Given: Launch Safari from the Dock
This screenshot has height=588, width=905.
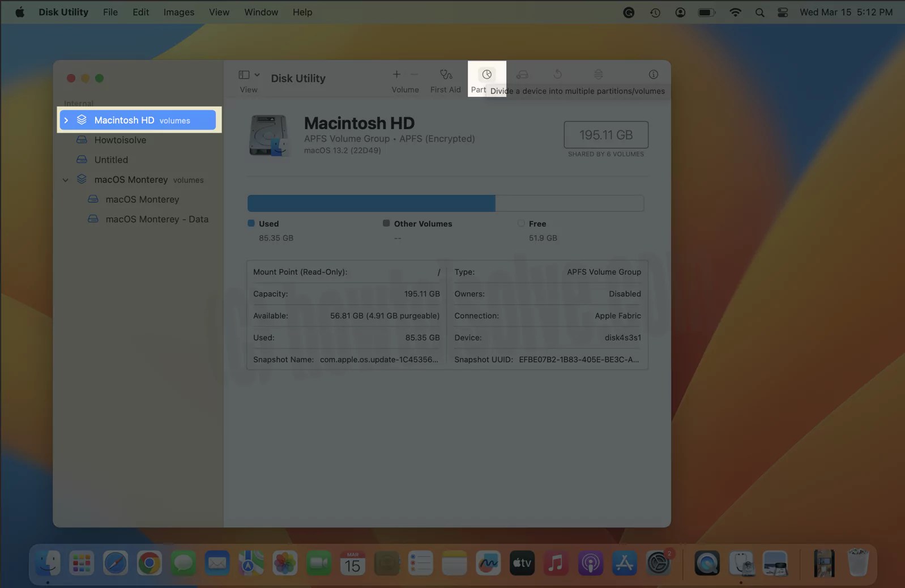Looking at the screenshot, I should coord(116,563).
